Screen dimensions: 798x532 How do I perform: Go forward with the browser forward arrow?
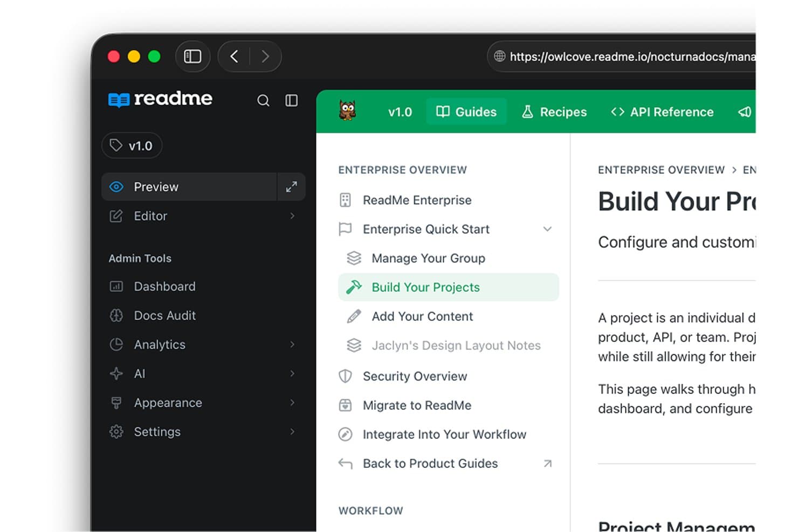click(x=265, y=57)
